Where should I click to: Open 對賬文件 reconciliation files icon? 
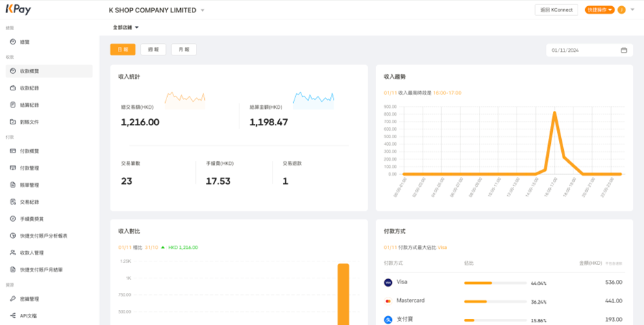(13, 122)
